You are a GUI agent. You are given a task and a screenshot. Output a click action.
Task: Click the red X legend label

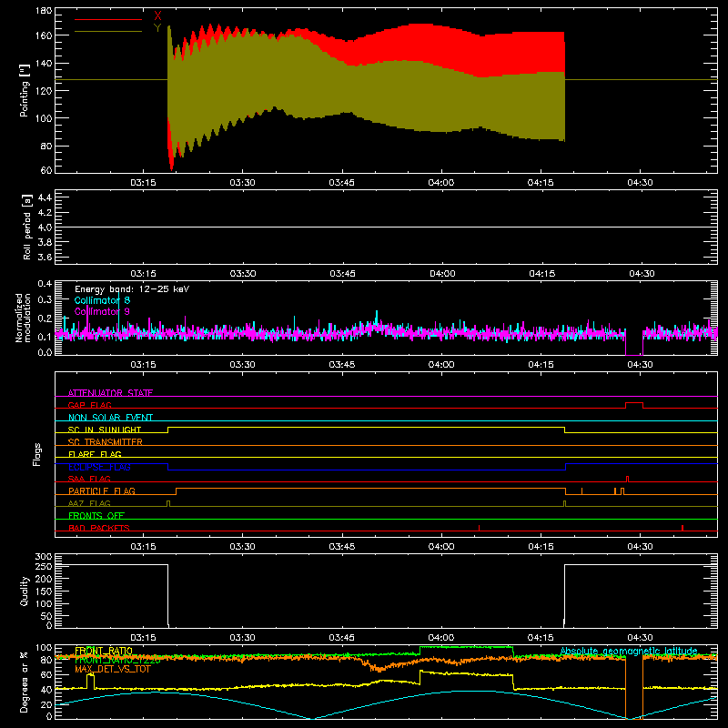pos(157,16)
